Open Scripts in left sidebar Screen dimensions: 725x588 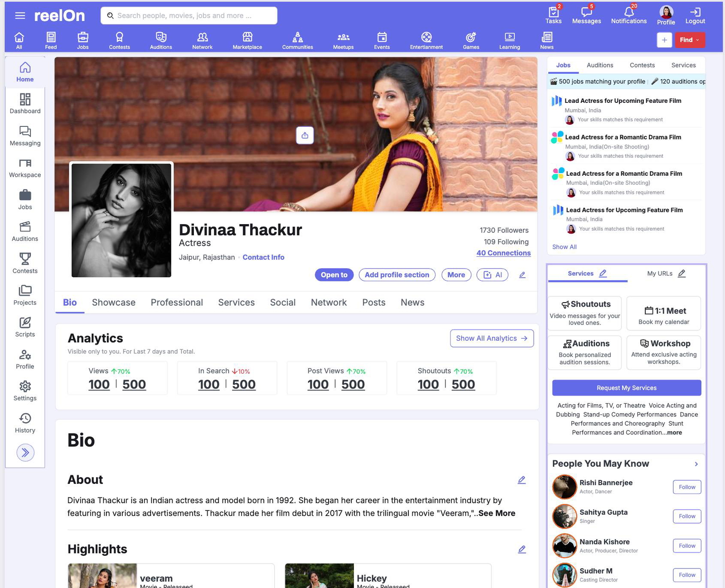[25, 327]
